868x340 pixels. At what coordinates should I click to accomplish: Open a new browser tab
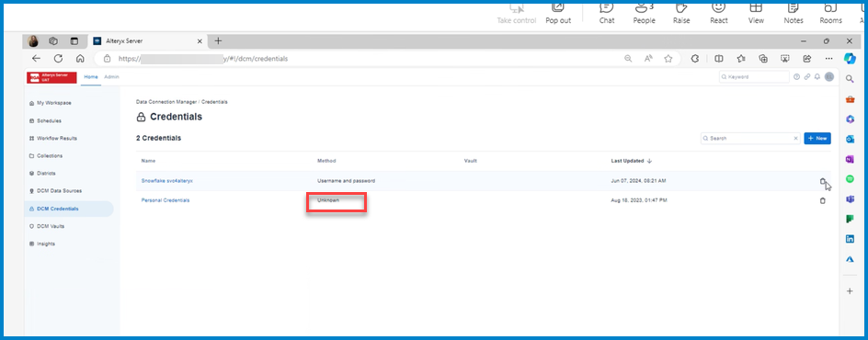coord(218,41)
